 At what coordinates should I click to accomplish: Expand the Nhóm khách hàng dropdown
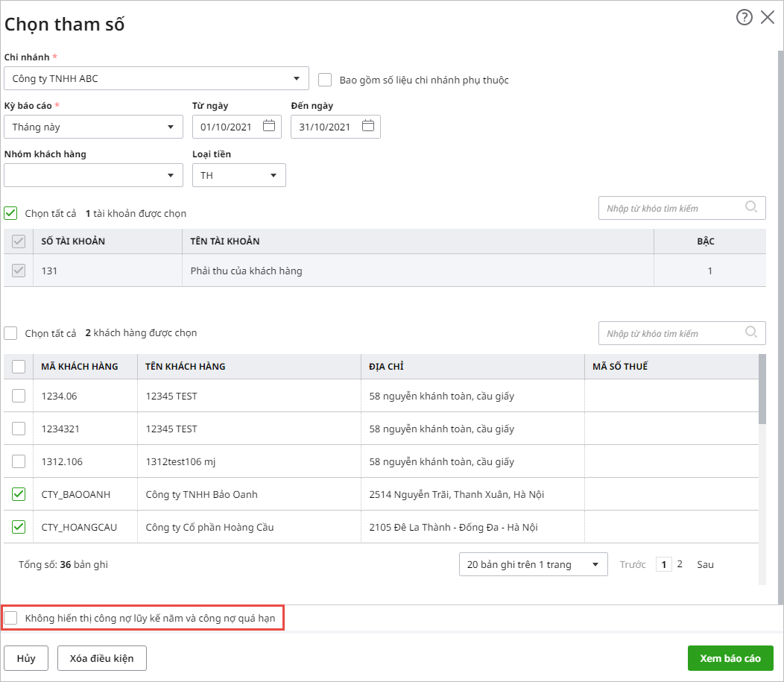(170, 175)
